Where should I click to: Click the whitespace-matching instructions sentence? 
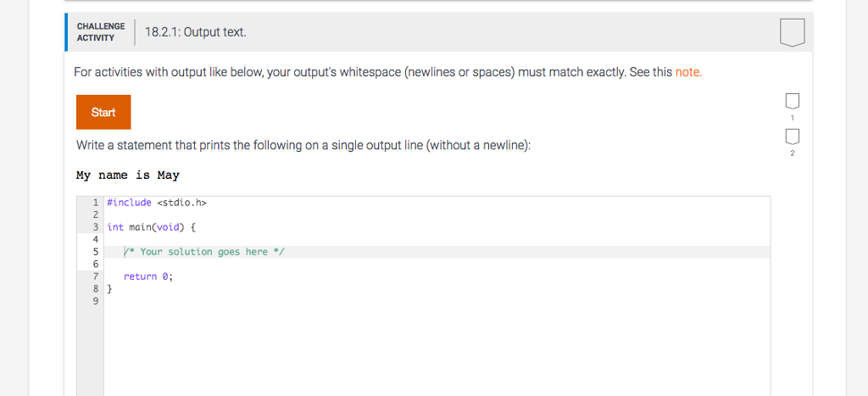click(x=373, y=72)
